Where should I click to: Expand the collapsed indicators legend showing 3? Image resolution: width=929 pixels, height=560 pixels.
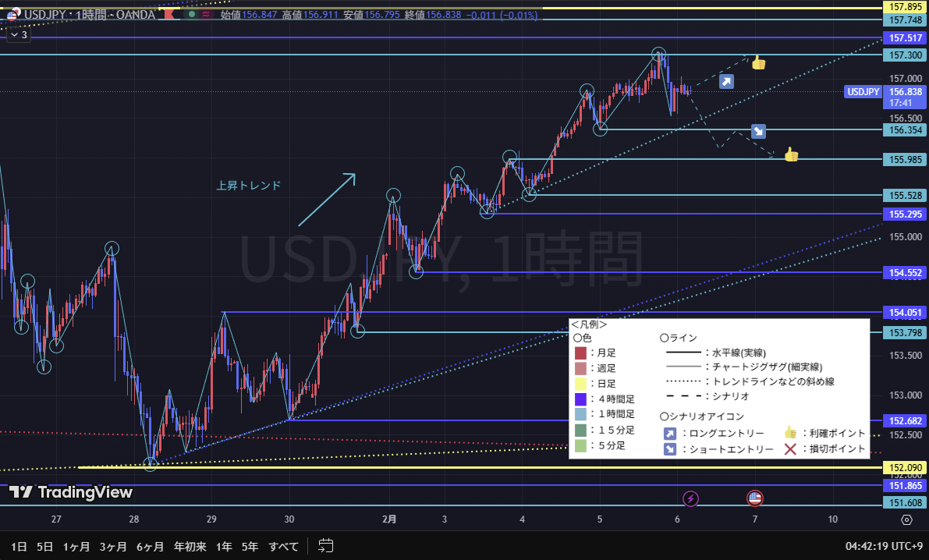pos(19,34)
